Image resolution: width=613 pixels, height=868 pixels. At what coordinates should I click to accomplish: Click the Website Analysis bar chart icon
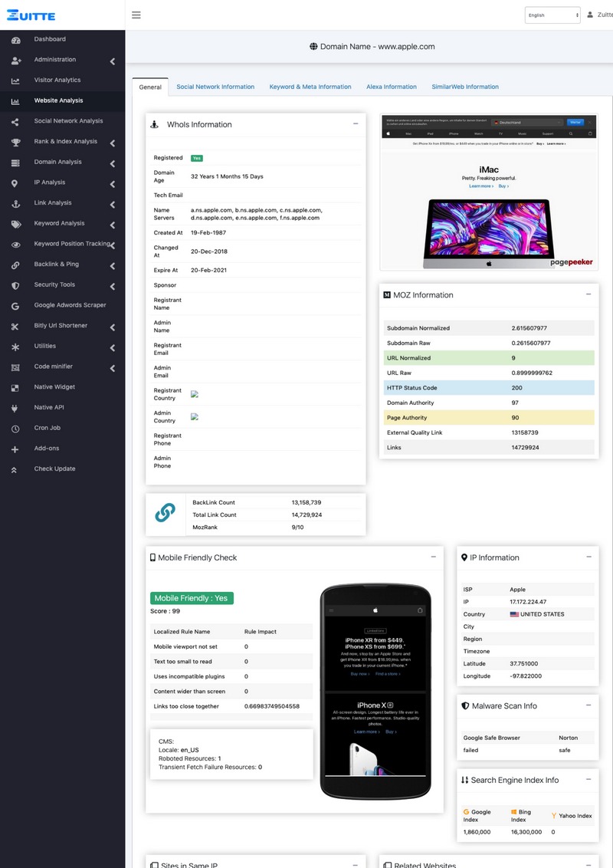coord(15,101)
